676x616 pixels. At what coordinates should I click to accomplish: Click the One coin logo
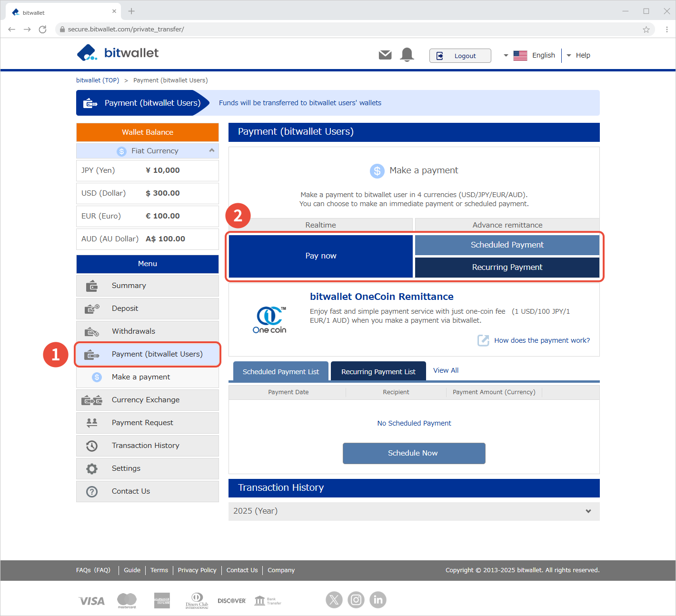[269, 320]
